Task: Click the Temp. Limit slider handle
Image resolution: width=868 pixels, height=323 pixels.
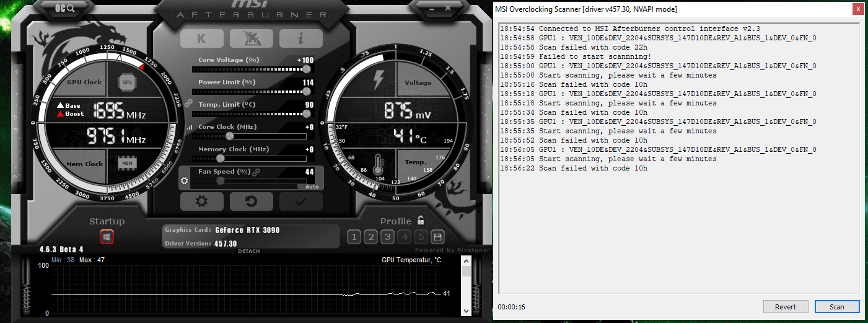Action: tap(306, 113)
